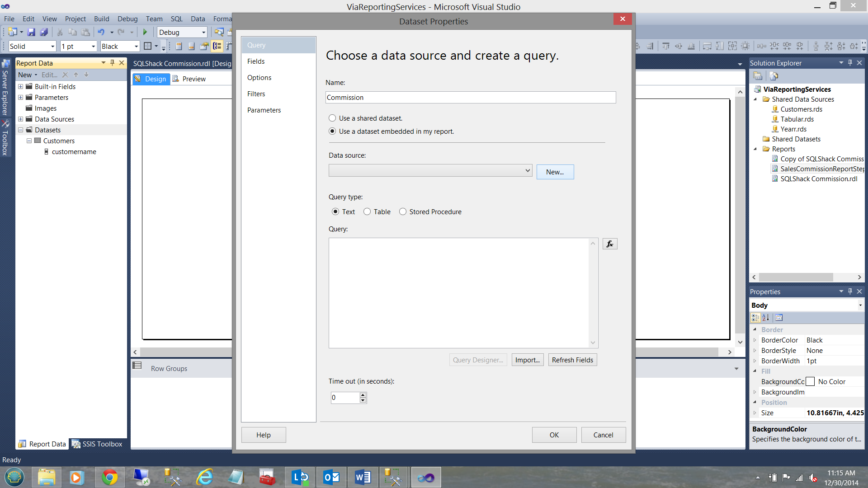This screenshot has width=868, height=488.
Task: Click the dataset Name text field
Action: tap(470, 98)
